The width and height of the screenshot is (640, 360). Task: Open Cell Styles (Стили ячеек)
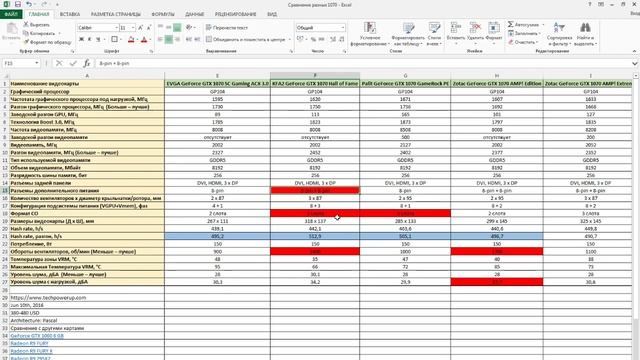(x=434, y=34)
